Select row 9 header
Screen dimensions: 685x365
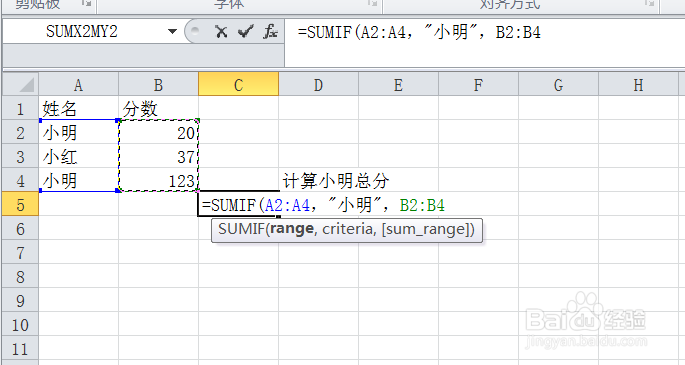pyautogui.click(x=21, y=300)
